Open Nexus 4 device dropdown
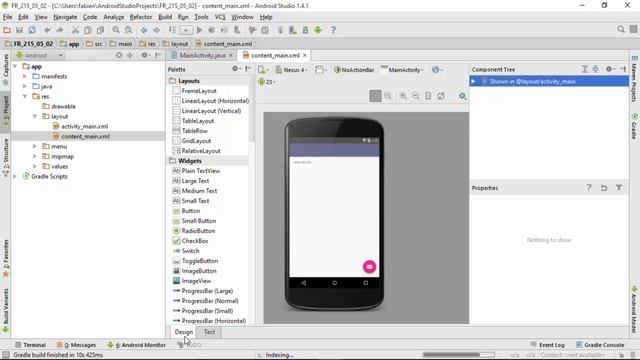The image size is (640, 360). coord(291,70)
